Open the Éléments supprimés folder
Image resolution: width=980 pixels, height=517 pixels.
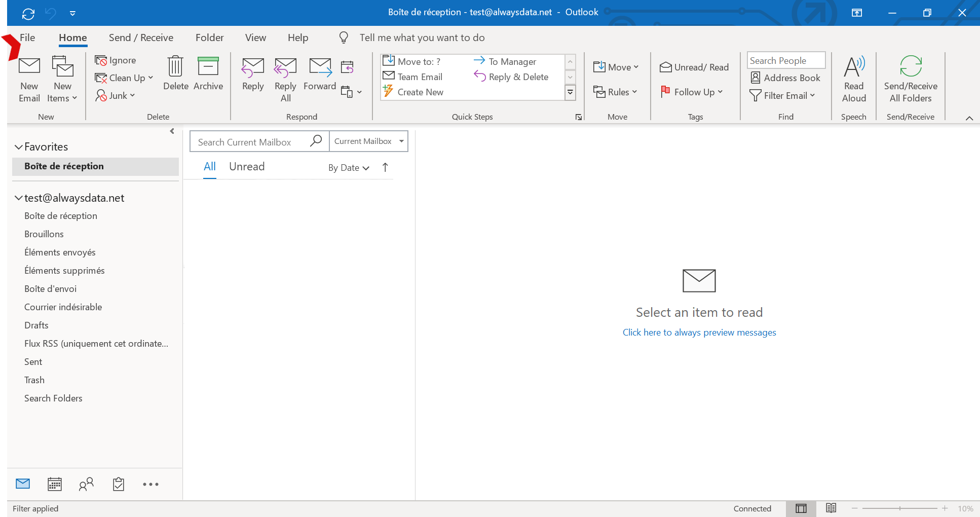point(64,271)
